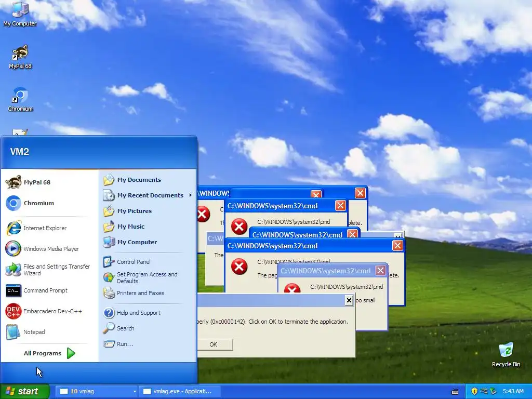Expand the '10 vmlag' taskbar group dropdown

[x=135, y=391]
